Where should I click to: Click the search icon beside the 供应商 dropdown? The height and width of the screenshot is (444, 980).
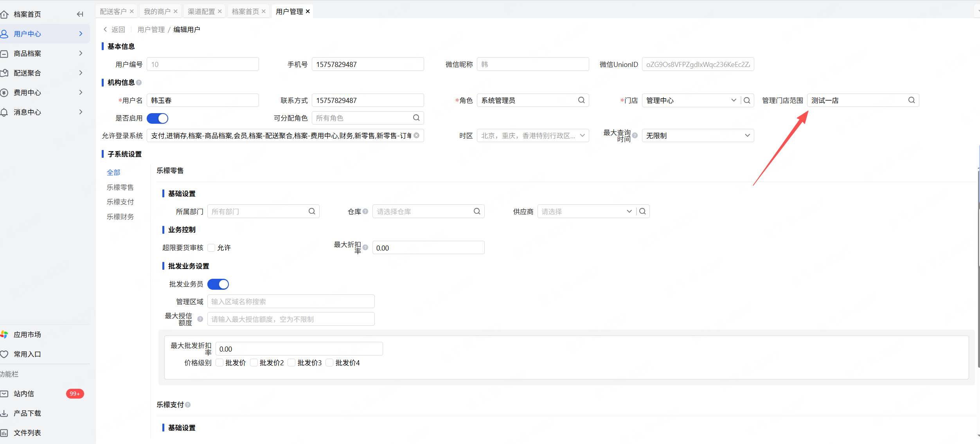coord(642,211)
